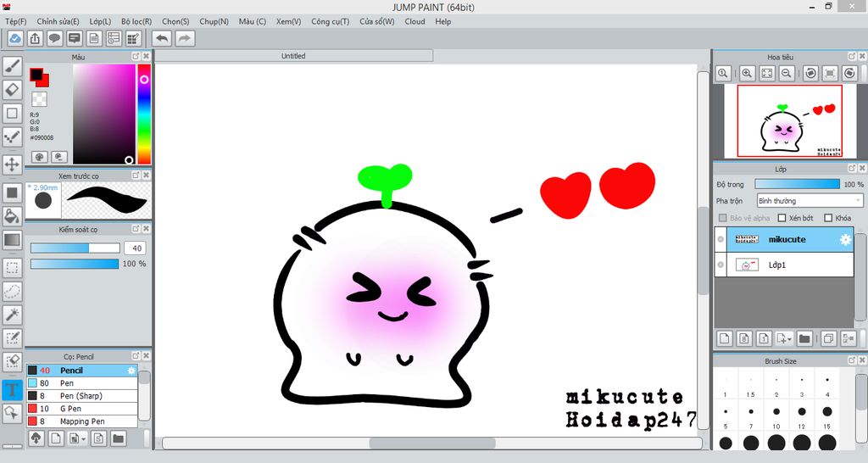
Task: Click the transparent color swatch
Action: tap(39, 99)
